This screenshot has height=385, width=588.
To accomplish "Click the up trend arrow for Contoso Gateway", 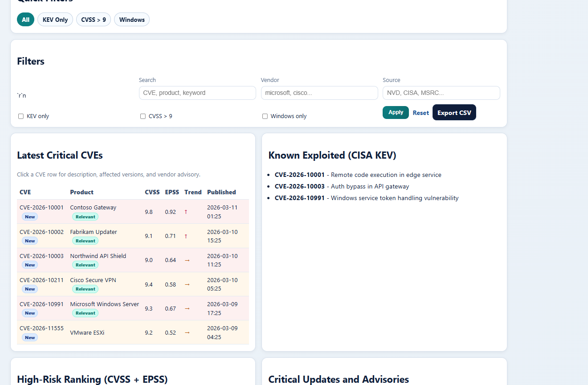I will click(x=186, y=212).
